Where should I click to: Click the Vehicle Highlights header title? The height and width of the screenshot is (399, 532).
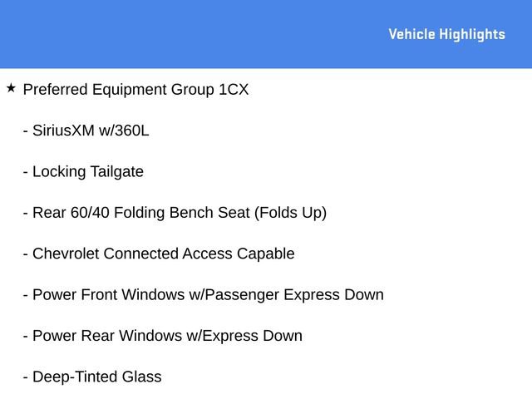[x=446, y=34]
